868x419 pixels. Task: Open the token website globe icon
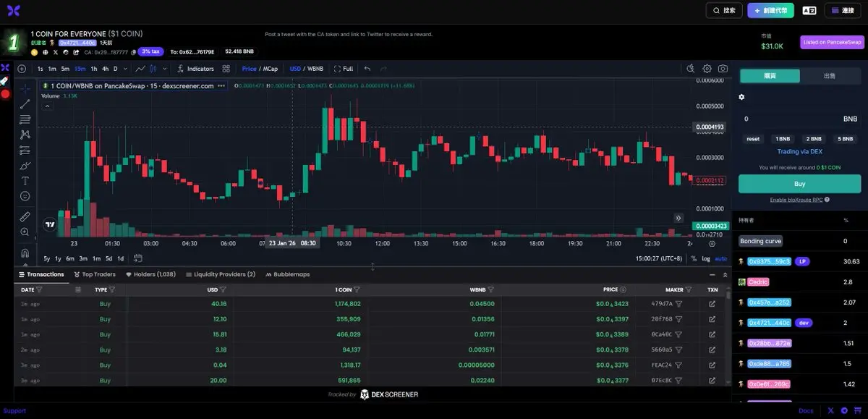click(x=45, y=52)
